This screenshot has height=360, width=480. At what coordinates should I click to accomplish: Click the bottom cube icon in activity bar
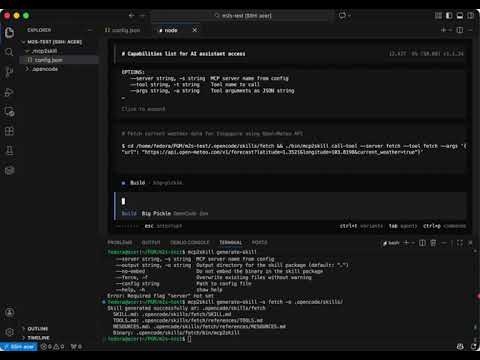[x=9, y=170]
